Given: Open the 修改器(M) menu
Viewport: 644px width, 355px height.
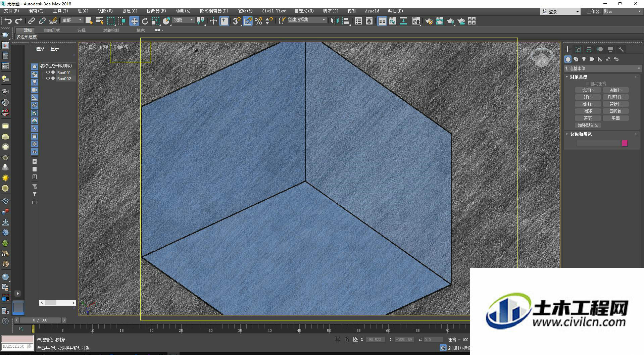Looking at the screenshot, I should (156, 11).
